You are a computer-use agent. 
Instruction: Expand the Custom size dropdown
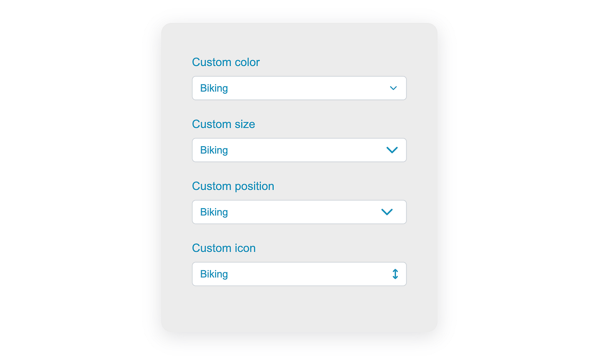[299, 150]
